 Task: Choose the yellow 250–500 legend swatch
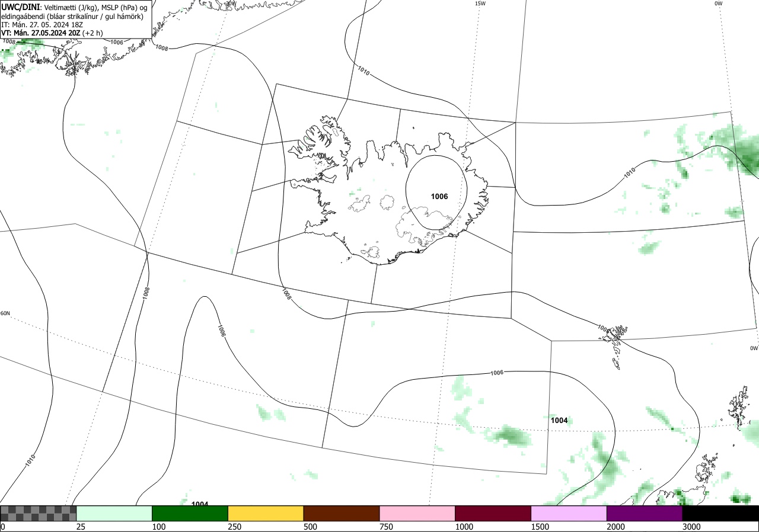click(x=266, y=513)
